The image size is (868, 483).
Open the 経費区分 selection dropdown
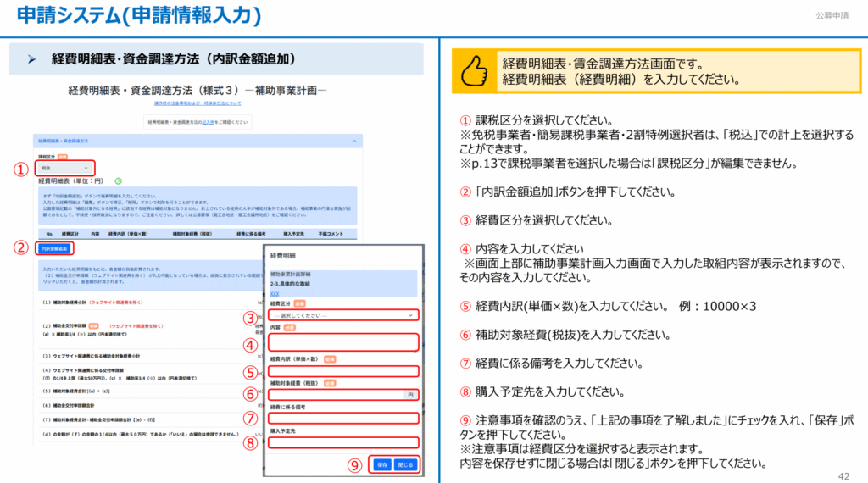tap(343, 315)
